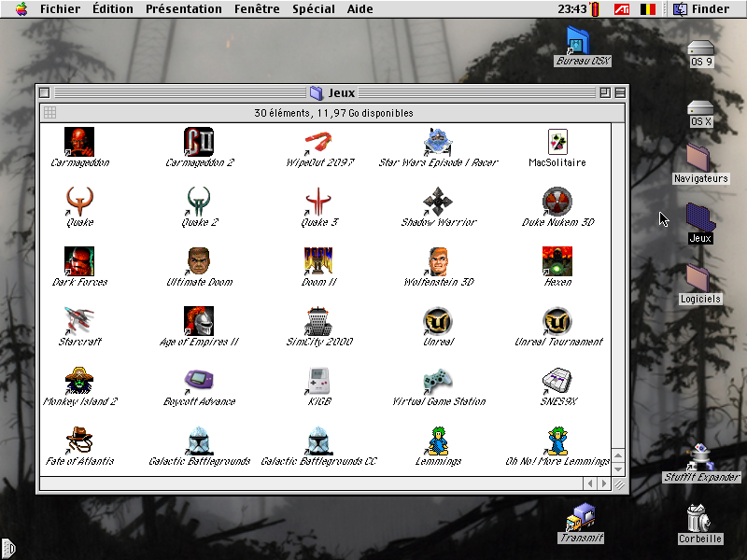Click the Dark Forces icon
747x560 pixels.
(x=79, y=261)
